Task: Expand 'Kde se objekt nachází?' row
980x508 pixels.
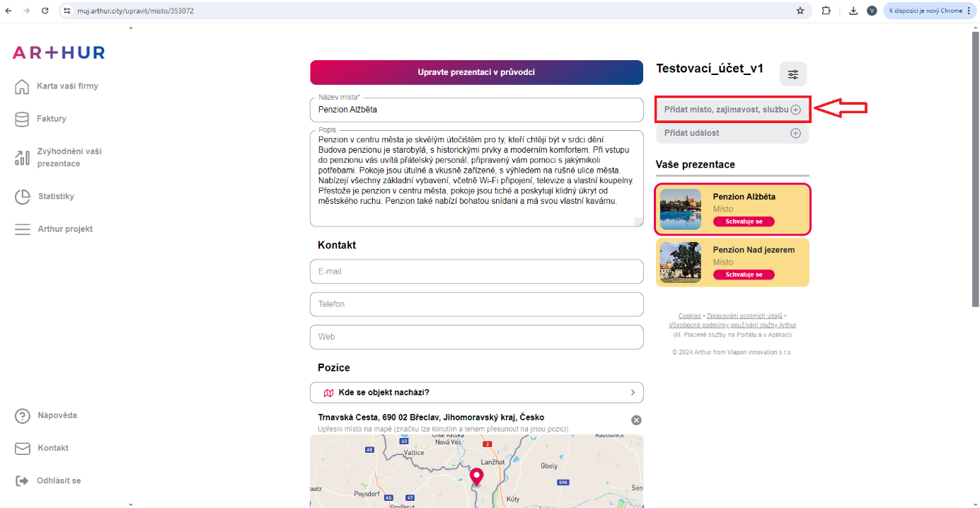Action: pyautogui.click(x=476, y=393)
